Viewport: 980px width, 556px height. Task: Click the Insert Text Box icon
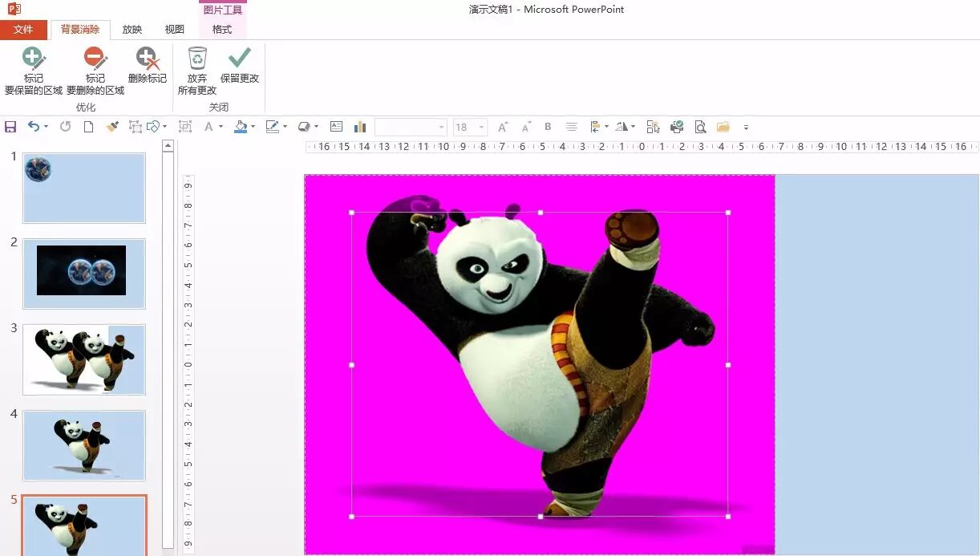tap(337, 127)
